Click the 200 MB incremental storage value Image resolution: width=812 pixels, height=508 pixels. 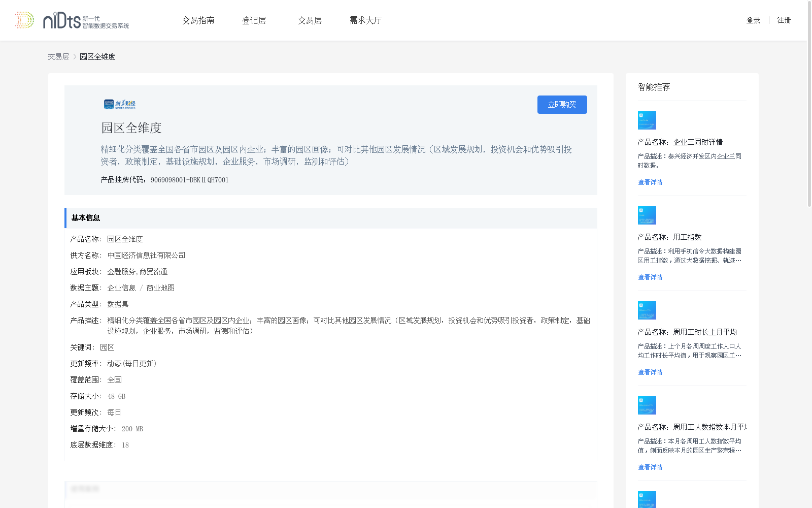(132, 429)
